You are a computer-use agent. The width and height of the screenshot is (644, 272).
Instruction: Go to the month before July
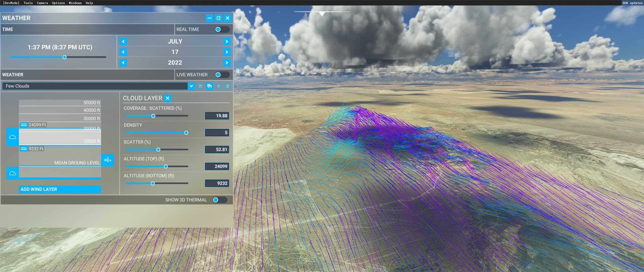(123, 42)
